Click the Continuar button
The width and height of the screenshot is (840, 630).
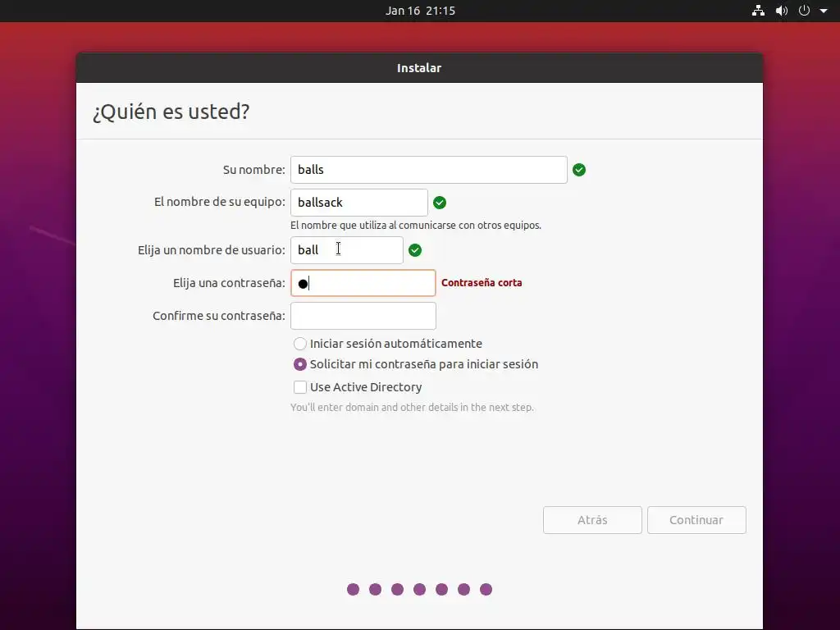point(696,520)
